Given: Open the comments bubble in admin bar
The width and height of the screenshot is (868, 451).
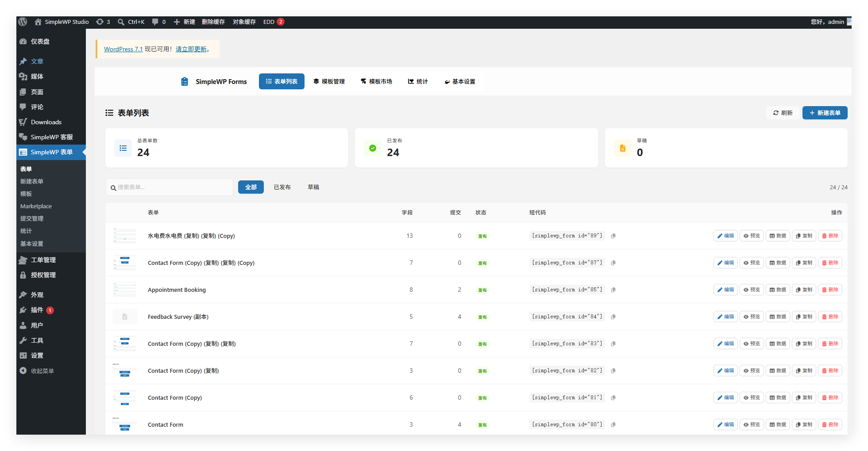Looking at the screenshot, I should coord(159,22).
